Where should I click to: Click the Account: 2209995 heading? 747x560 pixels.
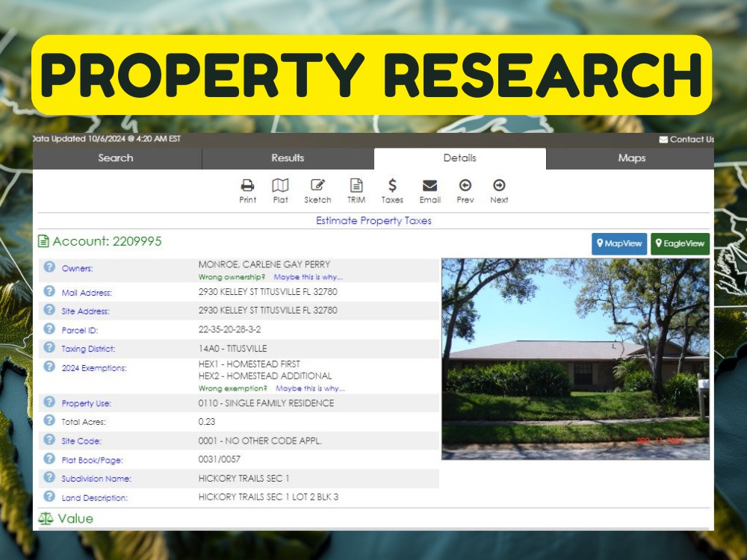[x=107, y=241]
